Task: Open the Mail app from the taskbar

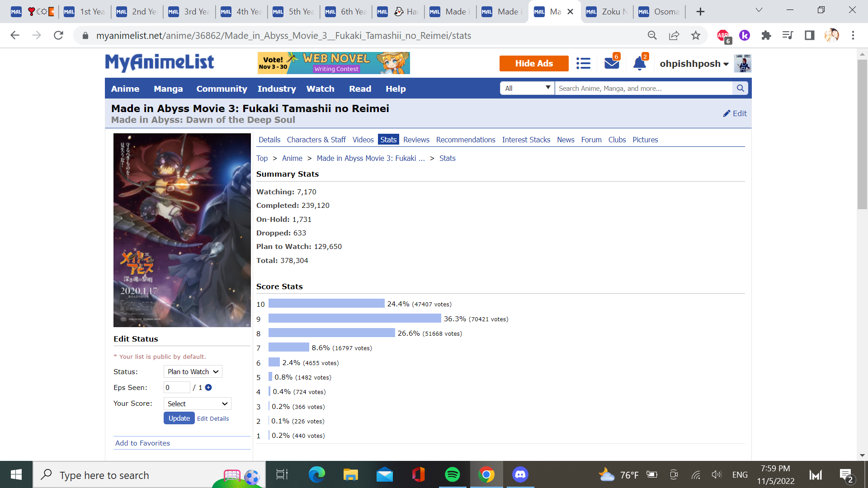Action: tap(385, 474)
